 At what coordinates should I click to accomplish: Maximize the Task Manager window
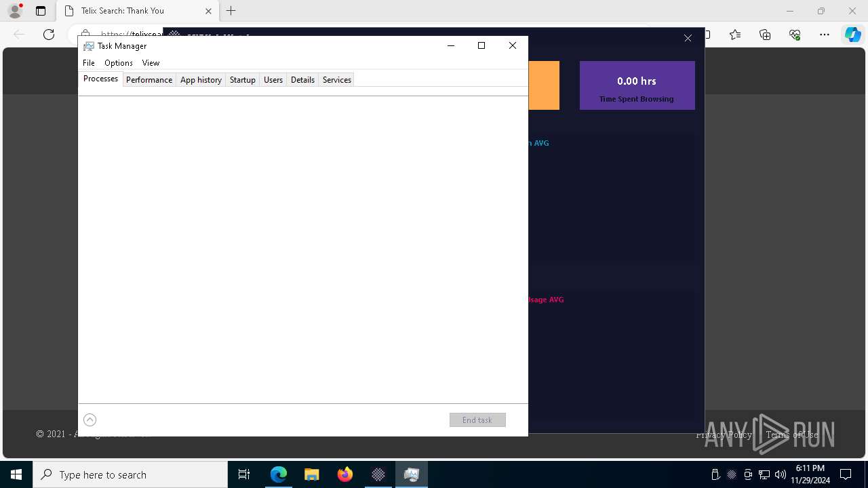point(481,45)
